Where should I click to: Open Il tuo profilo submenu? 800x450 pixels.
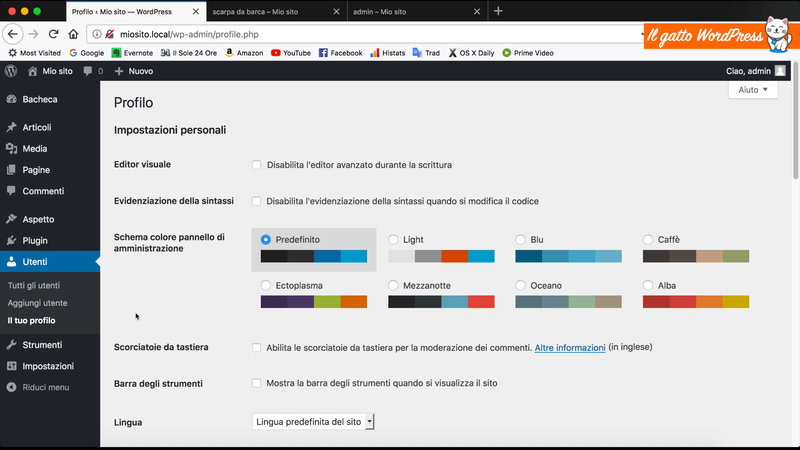click(x=31, y=320)
